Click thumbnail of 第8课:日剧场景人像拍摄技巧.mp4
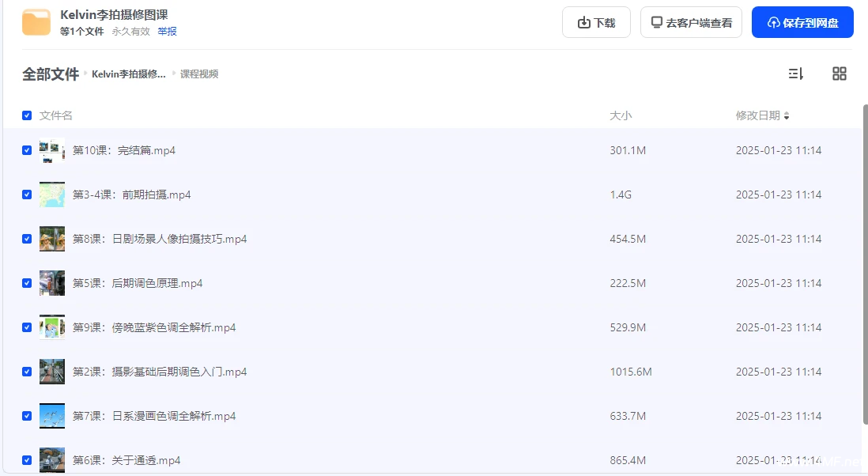Screen dimensions: 868x476 click(52, 239)
